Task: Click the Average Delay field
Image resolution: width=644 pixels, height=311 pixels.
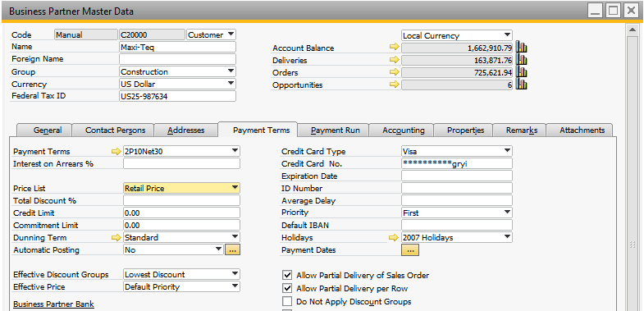Action: click(457, 200)
